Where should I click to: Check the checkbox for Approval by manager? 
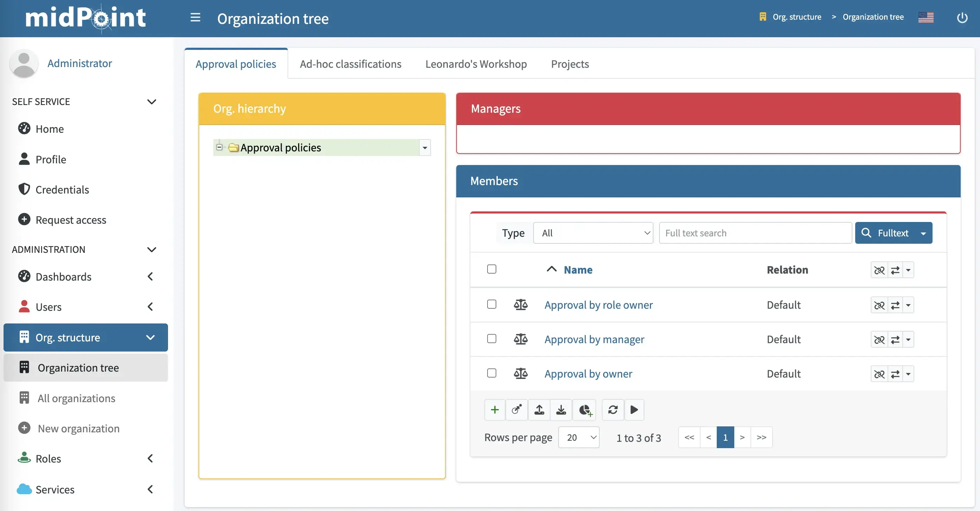point(491,339)
